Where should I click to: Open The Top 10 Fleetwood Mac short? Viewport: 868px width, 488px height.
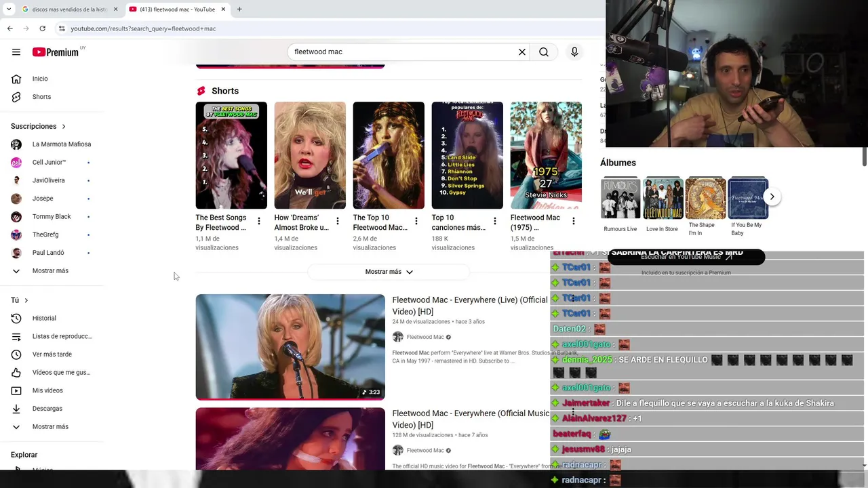389,155
